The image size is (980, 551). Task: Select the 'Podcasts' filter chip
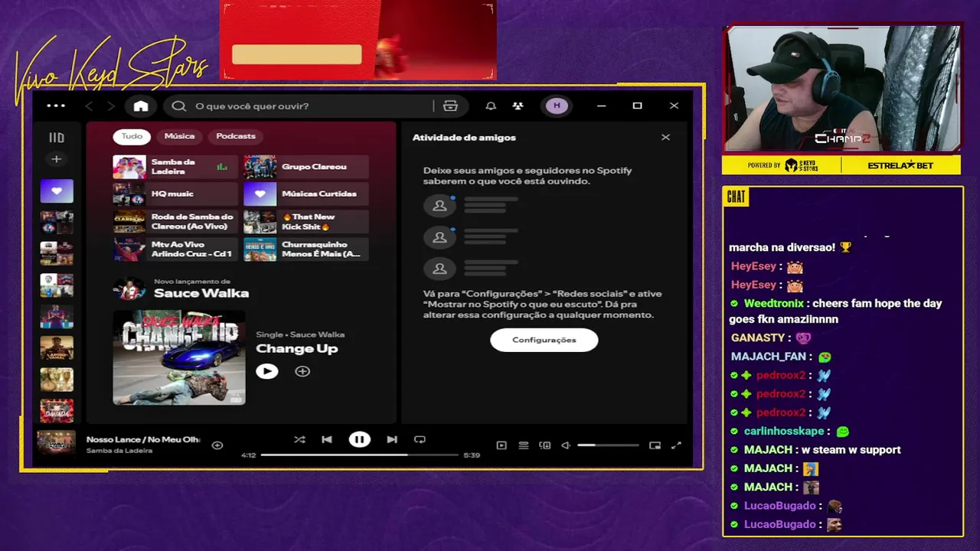coord(236,136)
